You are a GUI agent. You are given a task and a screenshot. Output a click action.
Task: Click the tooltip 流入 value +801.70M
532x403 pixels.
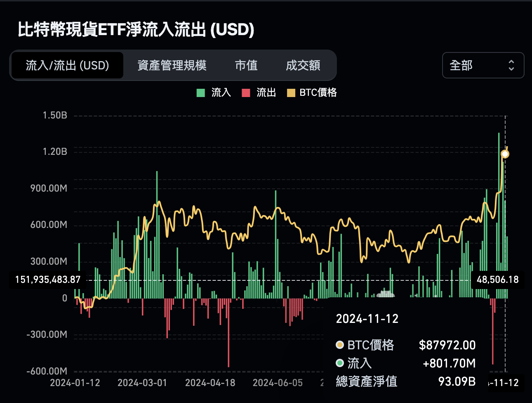(449, 363)
